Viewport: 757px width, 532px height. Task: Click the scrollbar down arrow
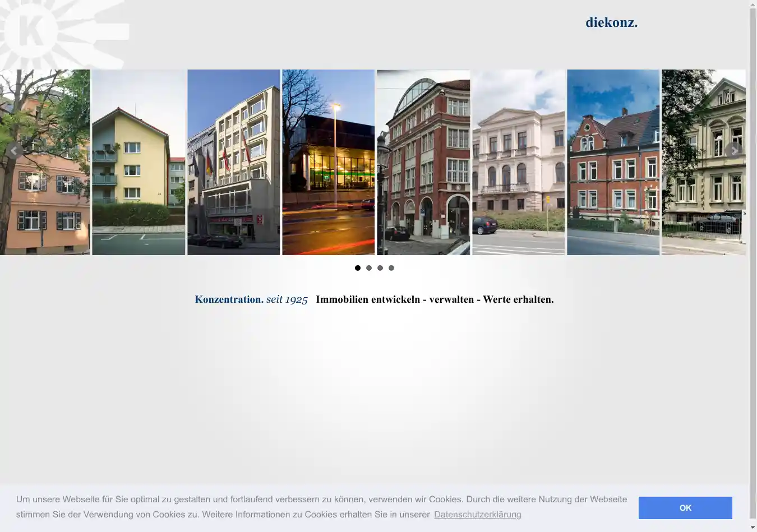click(753, 528)
